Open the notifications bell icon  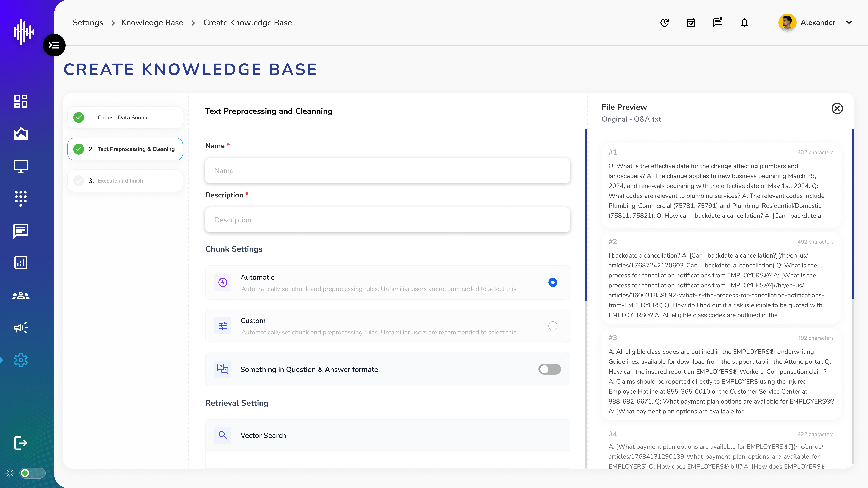744,23
